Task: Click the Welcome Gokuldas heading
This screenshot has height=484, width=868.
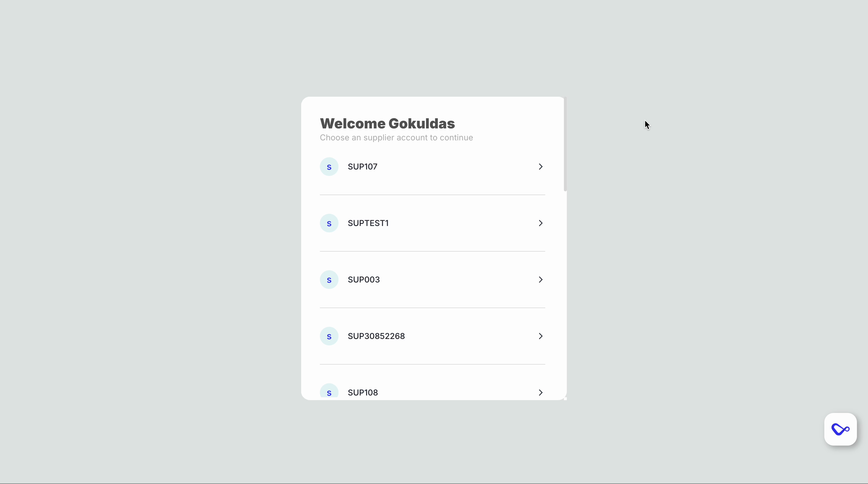Action: pyautogui.click(x=387, y=123)
